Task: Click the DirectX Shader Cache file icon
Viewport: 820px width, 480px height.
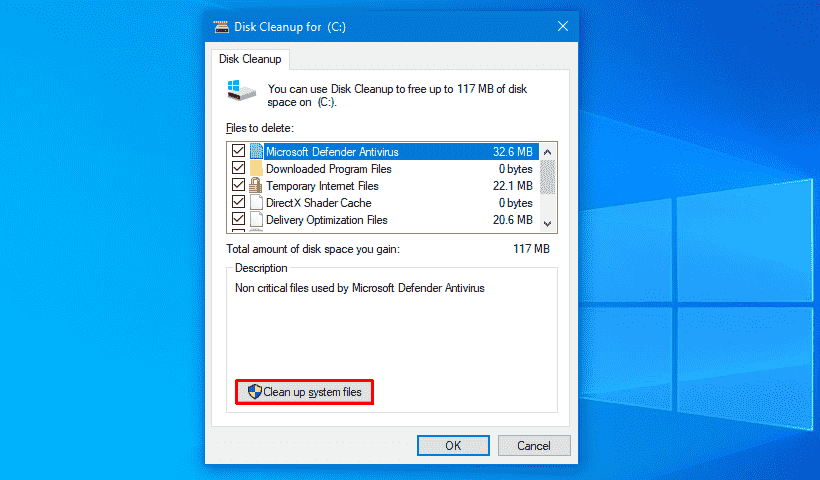Action: (x=256, y=202)
